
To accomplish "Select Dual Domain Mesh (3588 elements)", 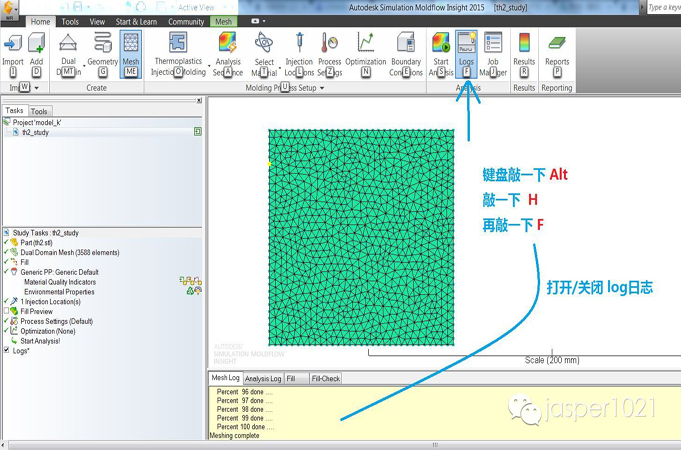I will click(x=70, y=252).
